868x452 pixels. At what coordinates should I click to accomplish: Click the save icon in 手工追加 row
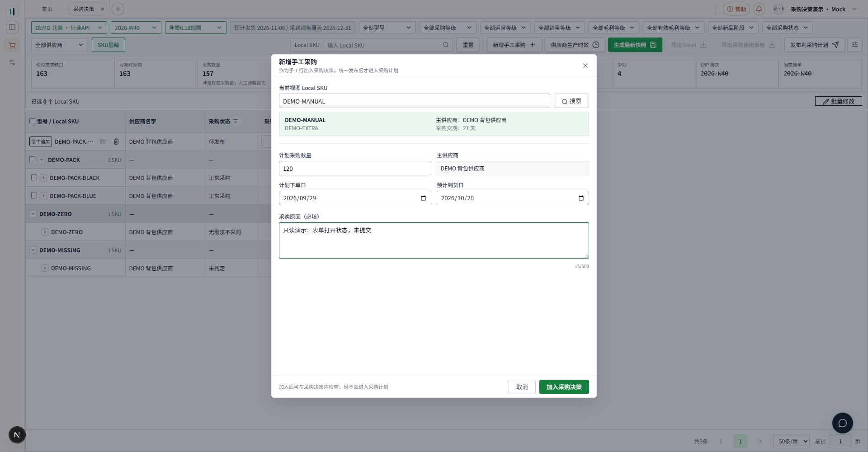103,141
